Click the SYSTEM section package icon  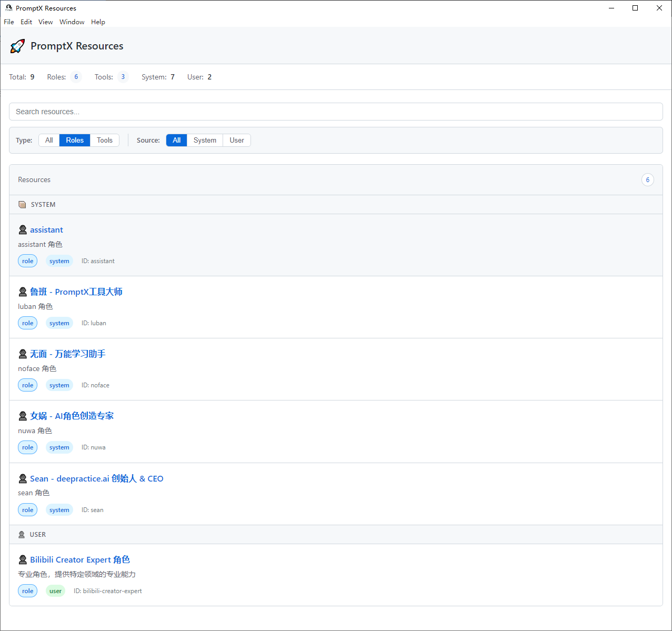tap(22, 205)
